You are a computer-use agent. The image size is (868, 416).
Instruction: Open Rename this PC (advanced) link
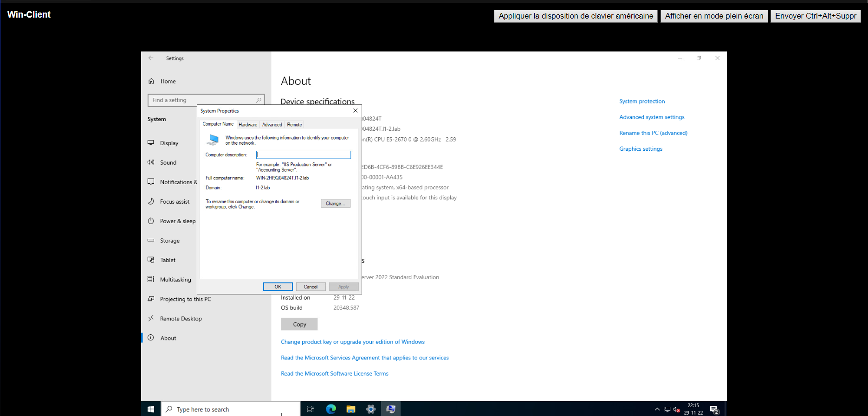(x=653, y=133)
